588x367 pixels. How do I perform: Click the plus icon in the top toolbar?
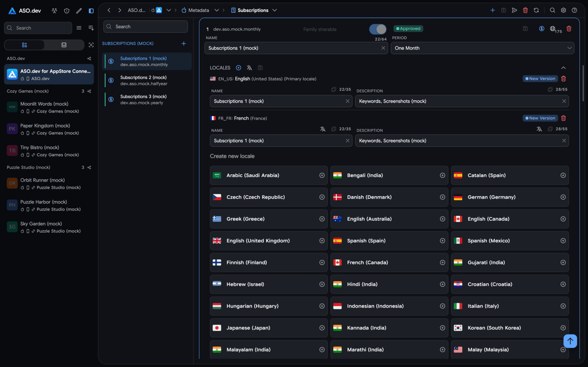coord(492,10)
